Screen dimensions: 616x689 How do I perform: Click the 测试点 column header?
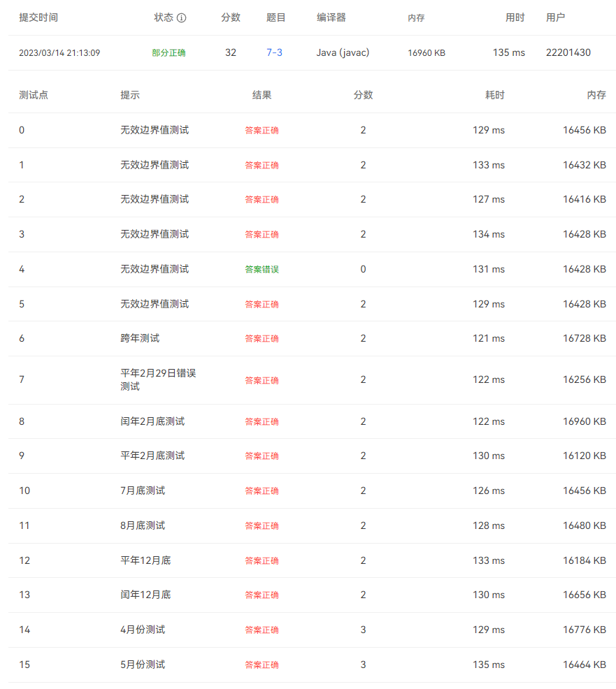pos(34,95)
